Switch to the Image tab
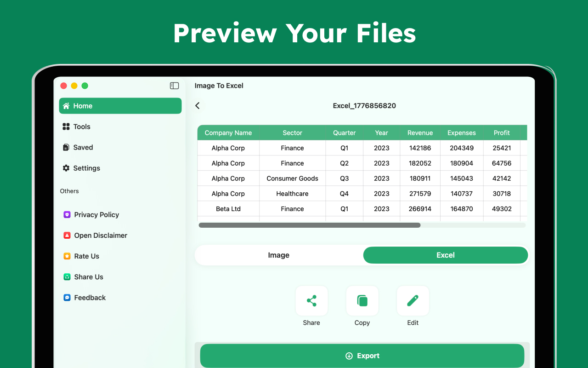 tap(279, 255)
